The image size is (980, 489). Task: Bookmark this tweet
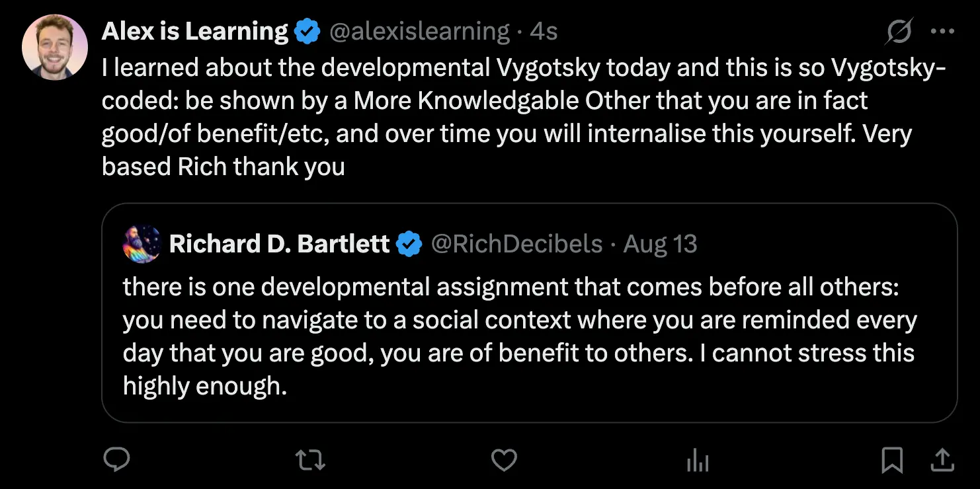click(892, 460)
